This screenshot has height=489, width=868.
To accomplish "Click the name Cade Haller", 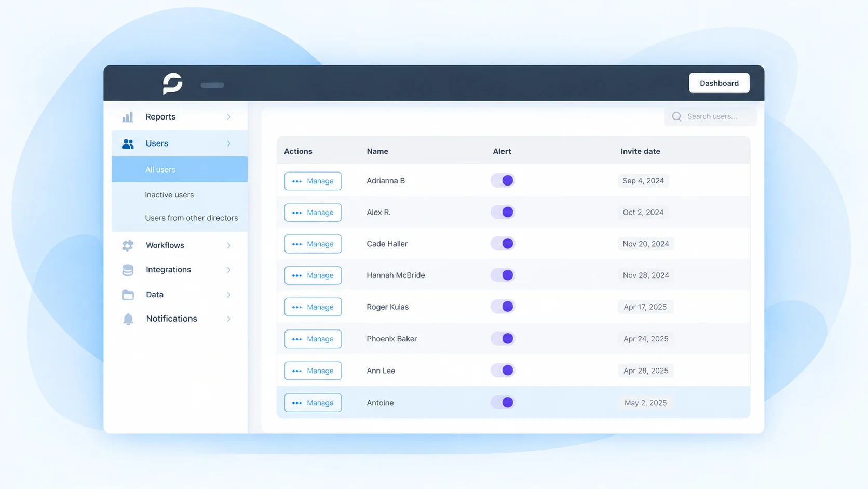I will point(387,244).
